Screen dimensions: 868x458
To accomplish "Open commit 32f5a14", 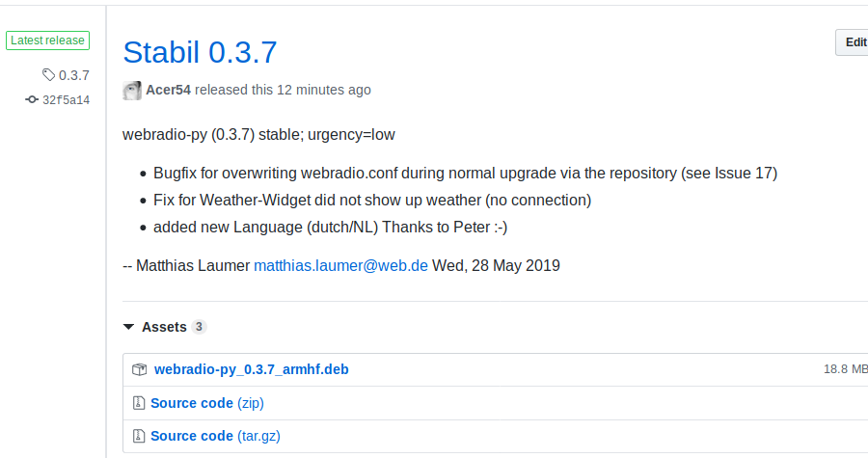I will 66,100.
